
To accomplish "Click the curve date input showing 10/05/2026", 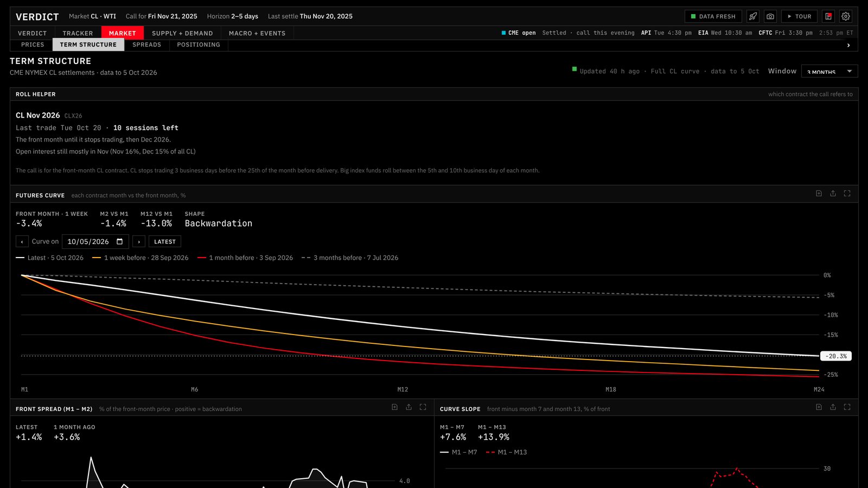I will 95,241.
